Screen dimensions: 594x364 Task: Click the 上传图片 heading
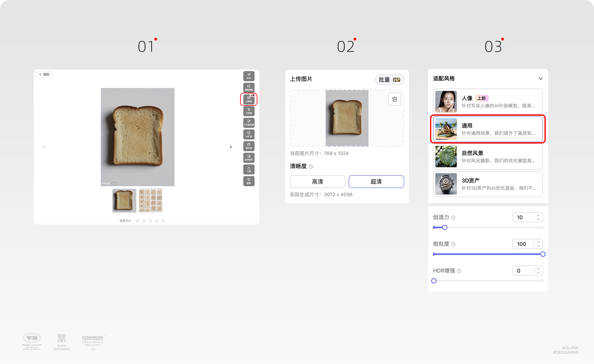pos(301,79)
